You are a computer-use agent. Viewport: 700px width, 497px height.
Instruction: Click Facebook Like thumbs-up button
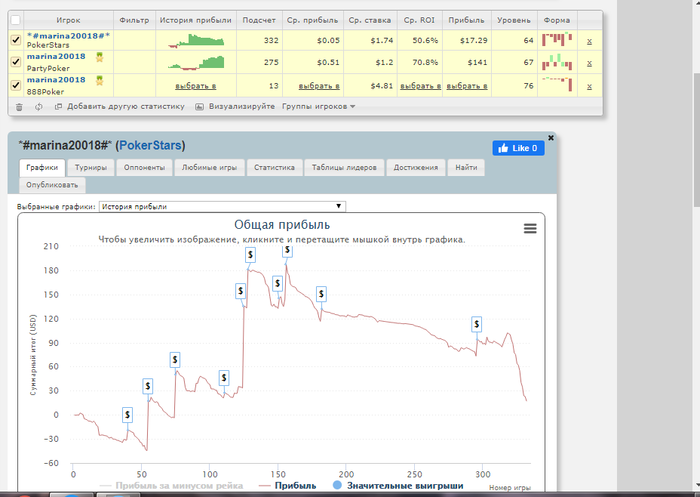pyautogui.click(x=518, y=148)
